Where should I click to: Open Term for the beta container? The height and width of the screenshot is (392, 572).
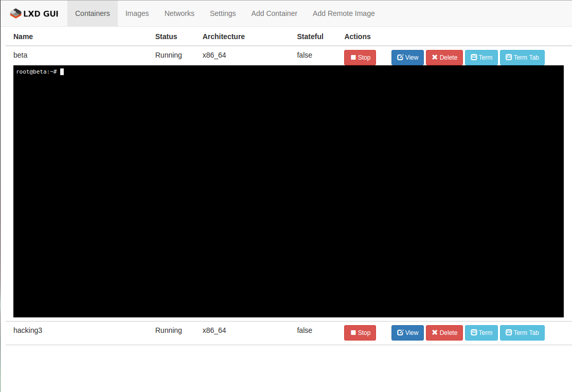coord(481,58)
